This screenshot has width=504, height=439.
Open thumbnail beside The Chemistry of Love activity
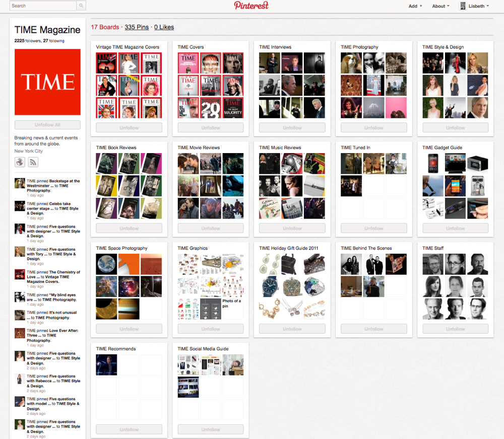pyautogui.click(x=20, y=274)
